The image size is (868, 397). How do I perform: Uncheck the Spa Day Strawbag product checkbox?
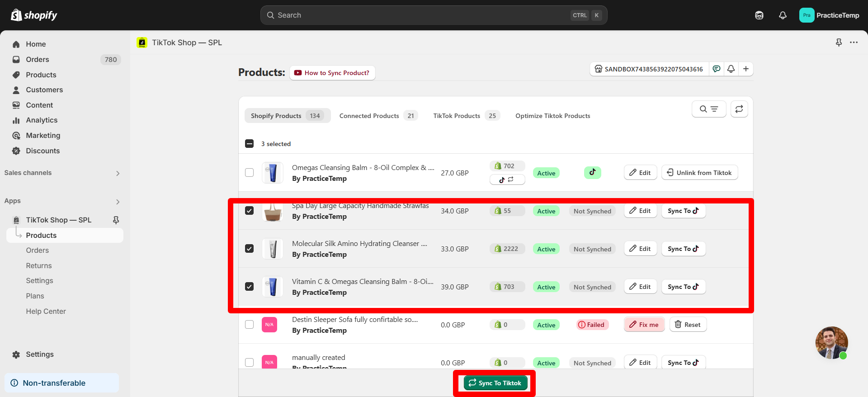pyautogui.click(x=249, y=211)
